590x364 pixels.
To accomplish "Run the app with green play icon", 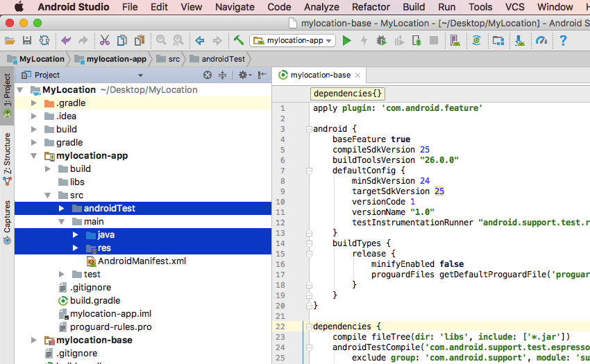I will pyautogui.click(x=346, y=41).
